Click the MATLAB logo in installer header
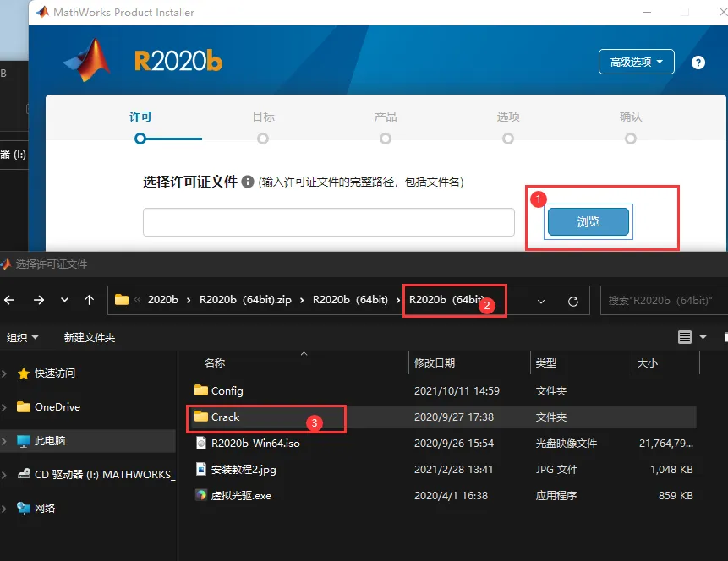728x561 pixels. [87, 60]
